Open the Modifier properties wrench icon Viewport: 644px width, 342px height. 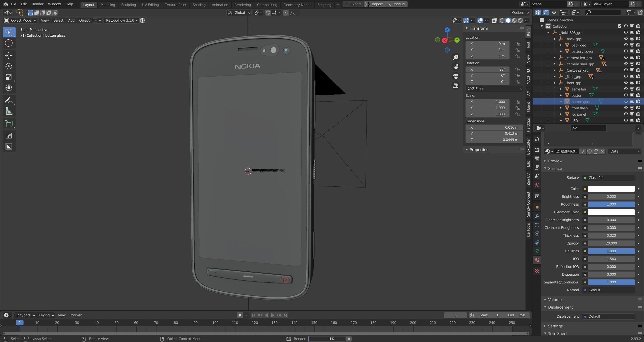[x=537, y=216]
